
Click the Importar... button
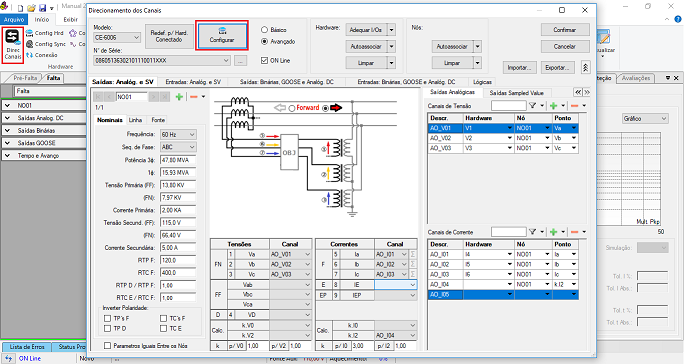(519, 67)
